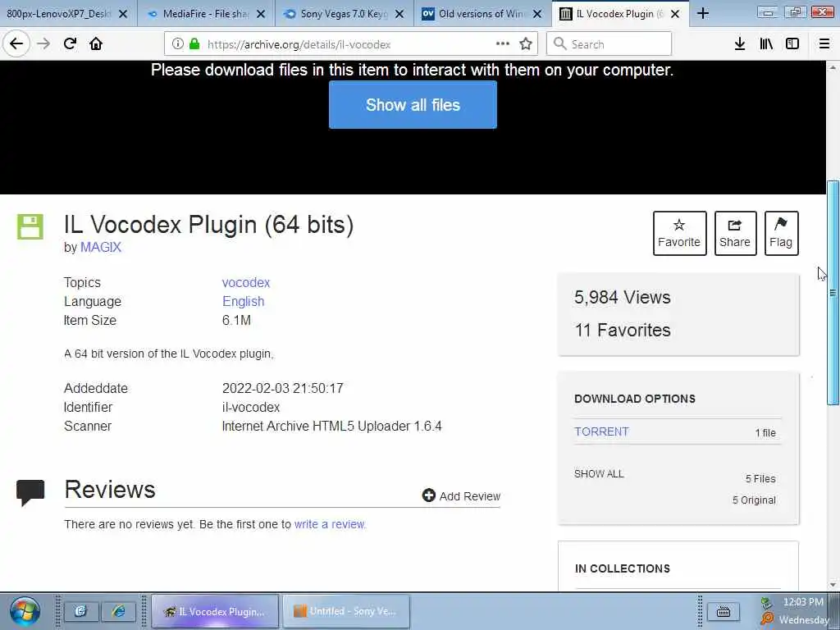Switch to Untitled - Sony Vegas taskbar button
The height and width of the screenshot is (630, 840).
pos(345,611)
